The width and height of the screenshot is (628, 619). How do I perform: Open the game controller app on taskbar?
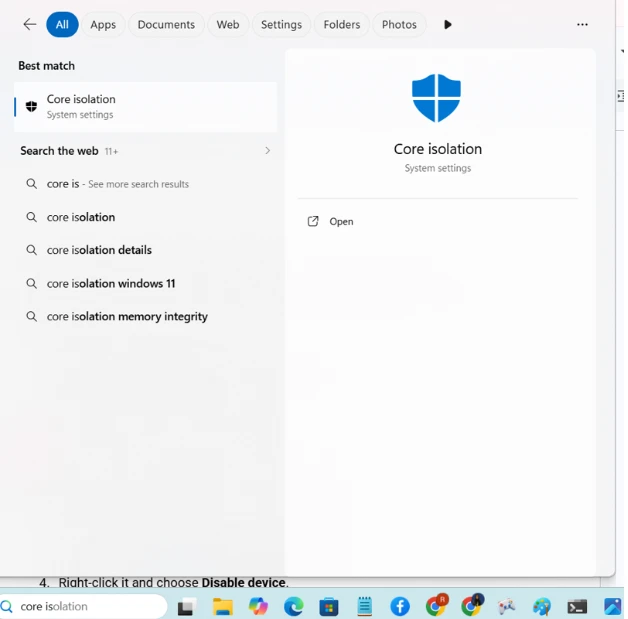tap(506, 607)
